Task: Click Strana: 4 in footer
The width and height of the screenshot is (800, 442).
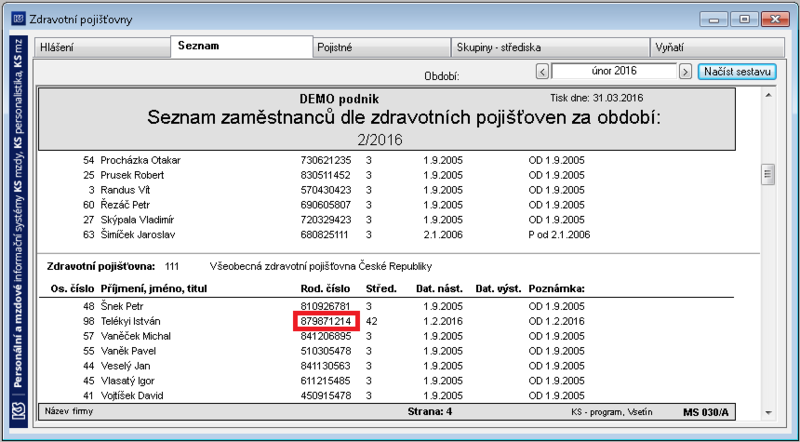Action: 430,411
